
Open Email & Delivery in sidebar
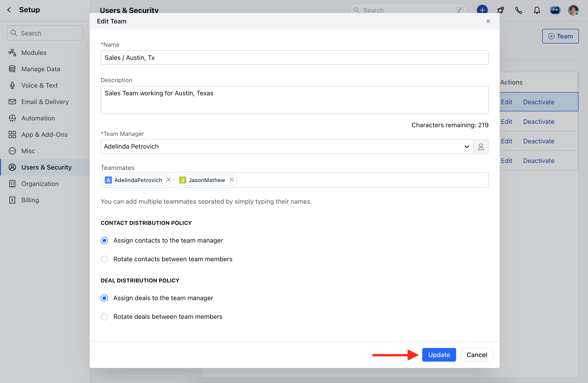point(45,102)
